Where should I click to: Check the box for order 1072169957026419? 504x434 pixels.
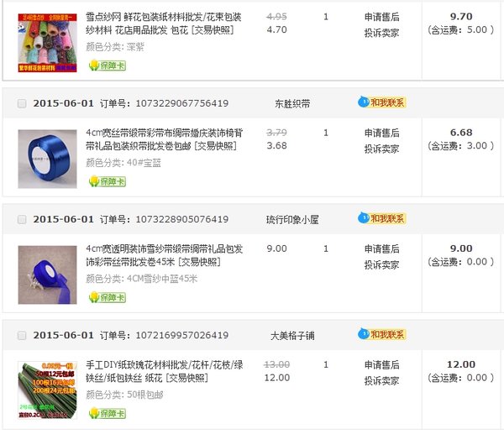[22, 336]
